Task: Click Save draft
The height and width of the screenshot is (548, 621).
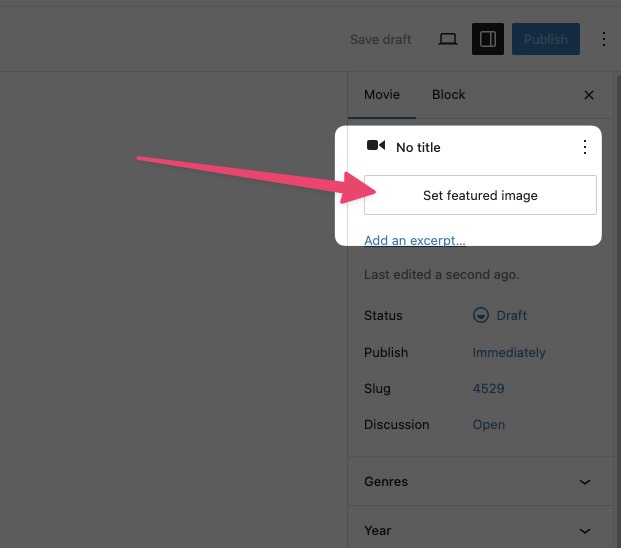Action: (x=380, y=39)
